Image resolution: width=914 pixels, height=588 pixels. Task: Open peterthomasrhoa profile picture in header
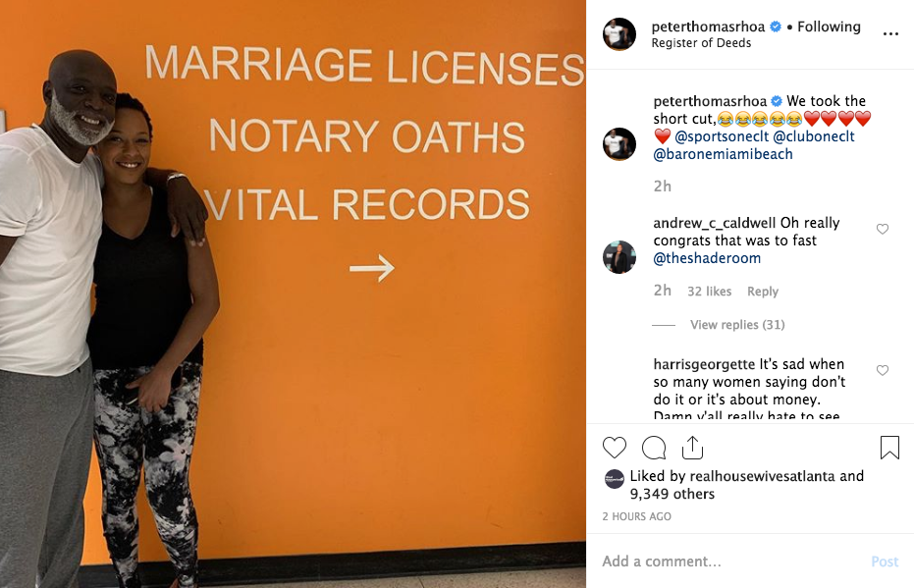(x=619, y=33)
